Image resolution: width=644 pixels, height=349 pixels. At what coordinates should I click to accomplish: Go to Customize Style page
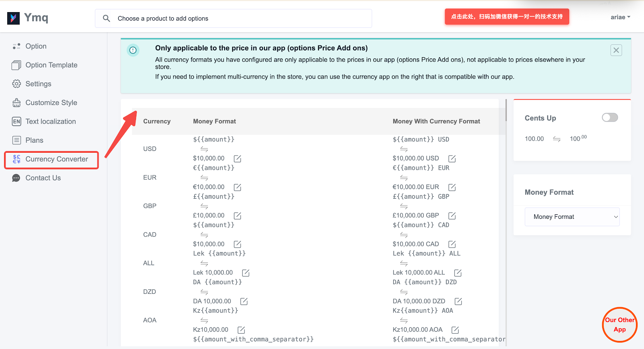point(51,103)
